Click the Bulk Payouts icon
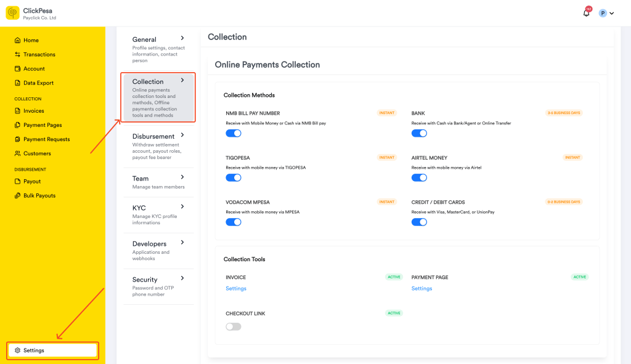631x364 pixels. [17, 195]
